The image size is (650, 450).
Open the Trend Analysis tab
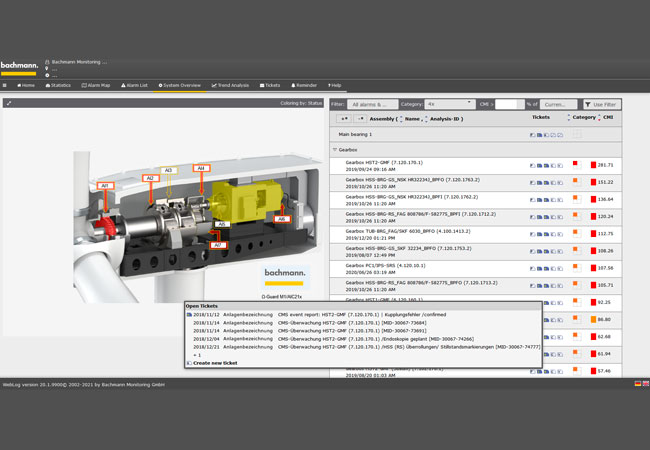(230, 85)
